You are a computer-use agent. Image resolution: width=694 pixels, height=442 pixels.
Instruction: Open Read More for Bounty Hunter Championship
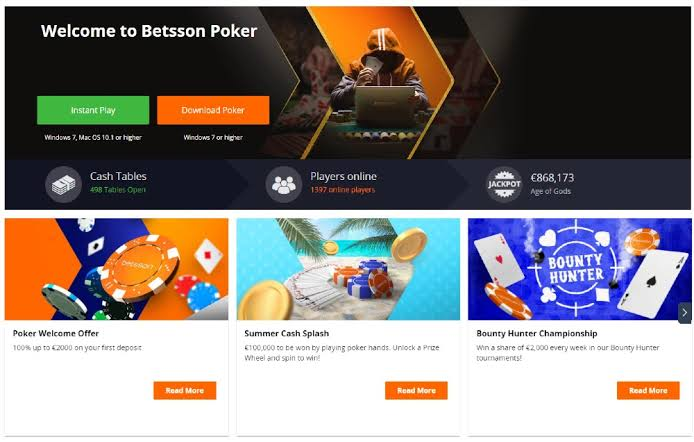pyautogui.click(x=648, y=391)
